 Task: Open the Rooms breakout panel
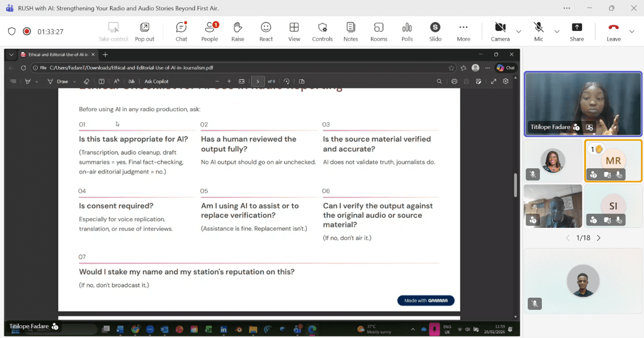pos(378,31)
